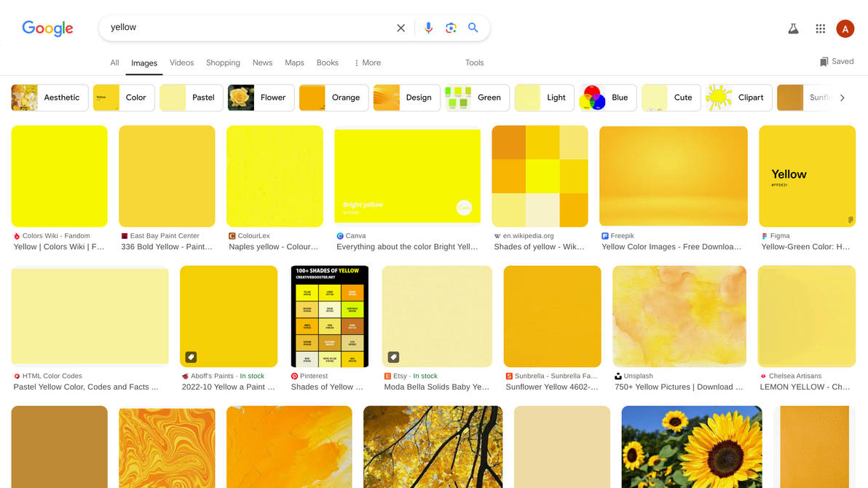Select the Images tab
The height and width of the screenshot is (488, 868).
coord(144,63)
